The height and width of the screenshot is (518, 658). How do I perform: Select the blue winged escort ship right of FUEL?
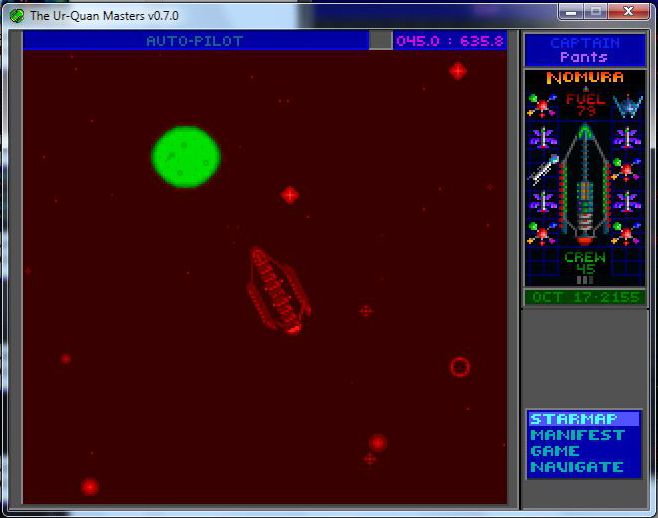pyautogui.click(x=627, y=105)
